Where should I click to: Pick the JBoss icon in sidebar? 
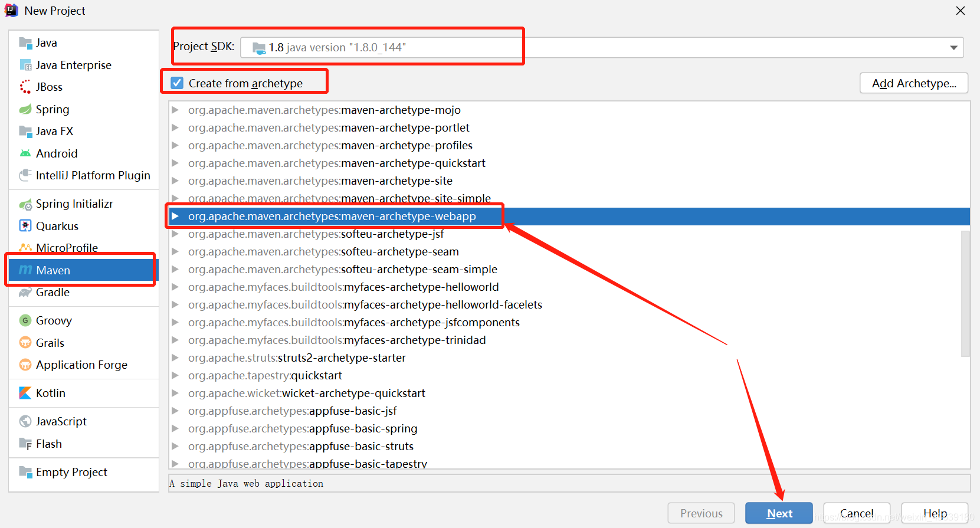[25, 87]
